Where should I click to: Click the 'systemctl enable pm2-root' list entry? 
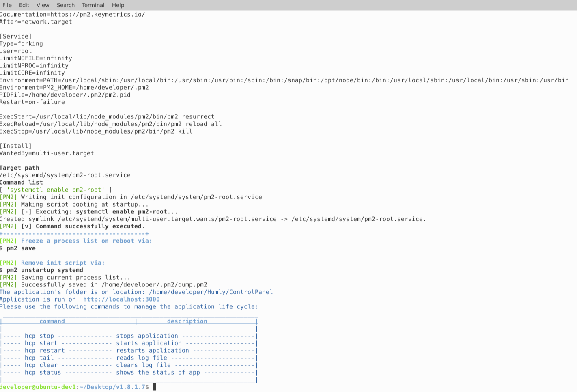pos(56,190)
